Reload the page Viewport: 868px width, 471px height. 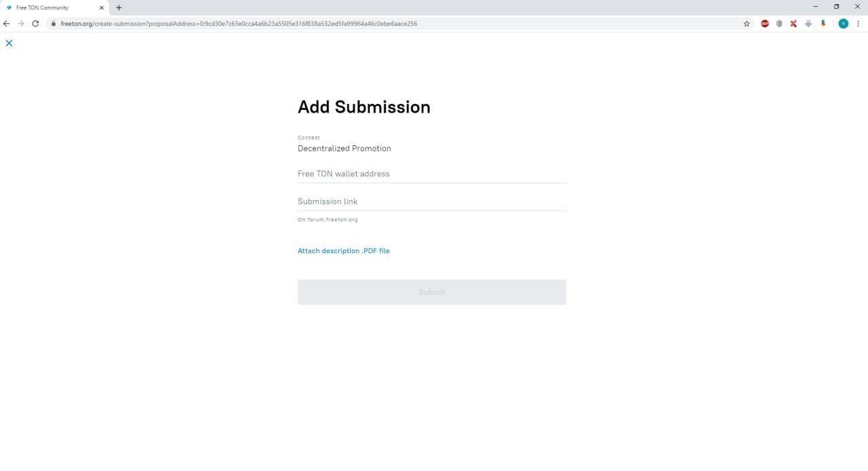click(35, 24)
